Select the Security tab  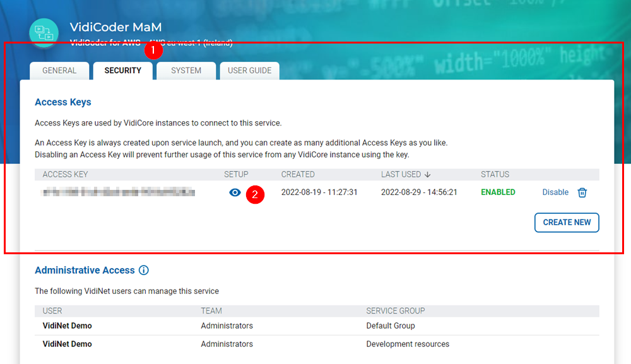click(x=123, y=71)
